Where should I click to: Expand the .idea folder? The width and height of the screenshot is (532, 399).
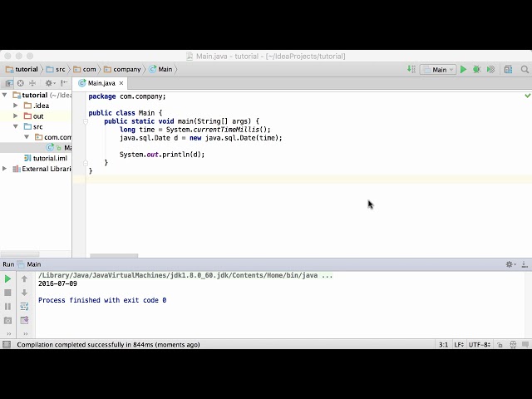[15, 106]
